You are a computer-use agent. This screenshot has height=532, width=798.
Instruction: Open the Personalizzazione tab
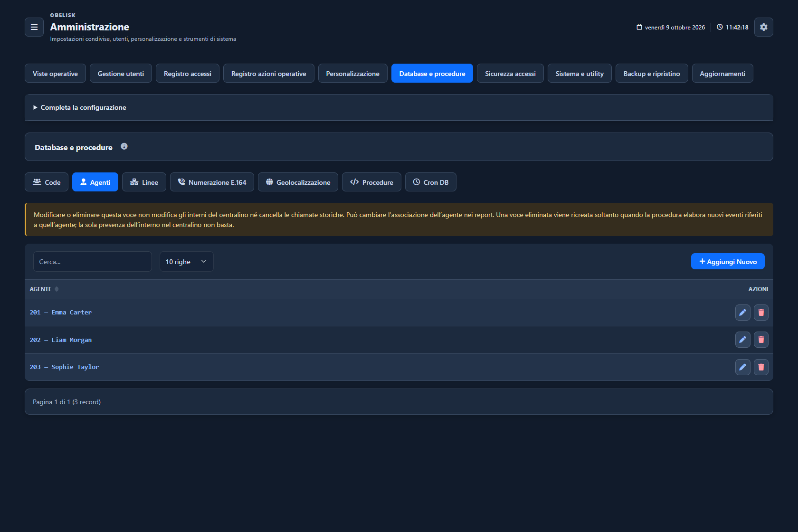[x=353, y=73]
